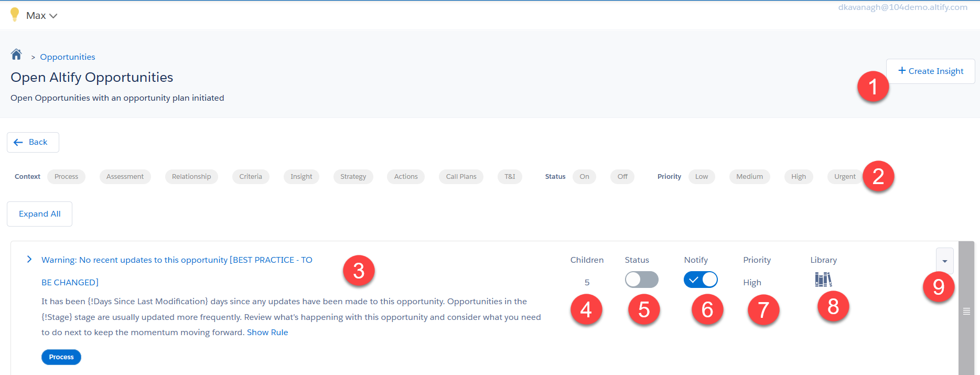
Task: Click the account email dkavanagh@104demo.altify.com
Action: tap(902, 7)
